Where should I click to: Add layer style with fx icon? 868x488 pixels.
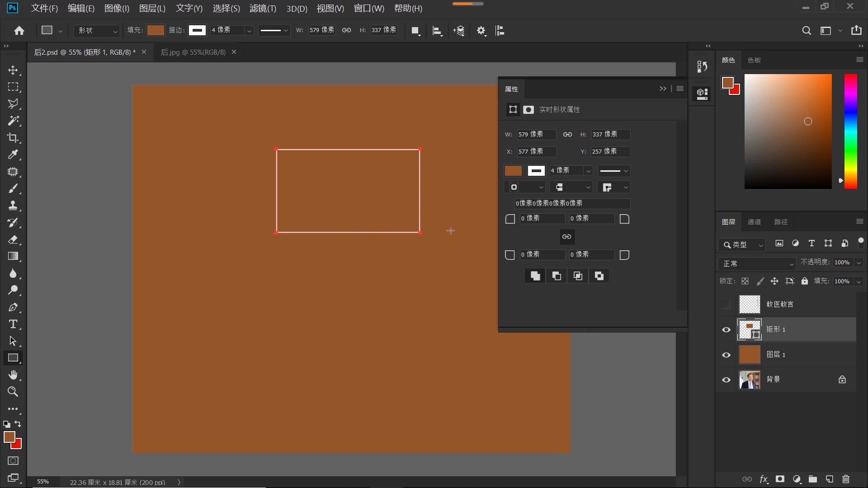pos(764,479)
